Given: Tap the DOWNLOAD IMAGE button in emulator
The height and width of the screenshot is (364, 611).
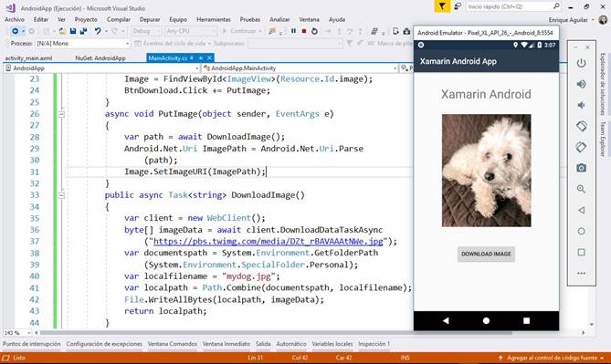Looking at the screenshot, I should [x=486, y=254].
